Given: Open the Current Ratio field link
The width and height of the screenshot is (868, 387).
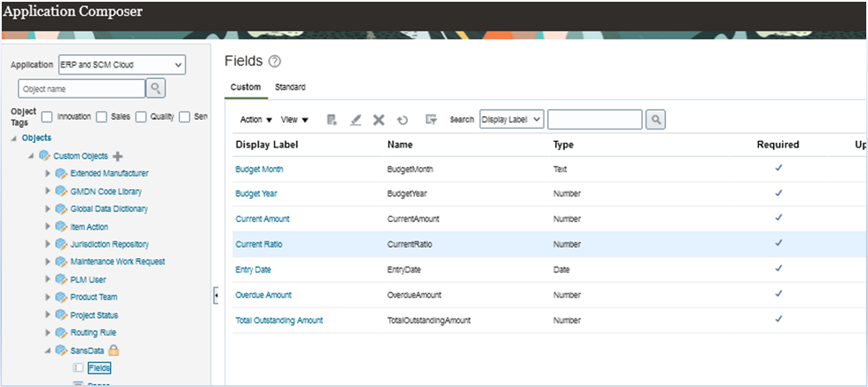Looking at the screenshot, I should tap(259, 244).
